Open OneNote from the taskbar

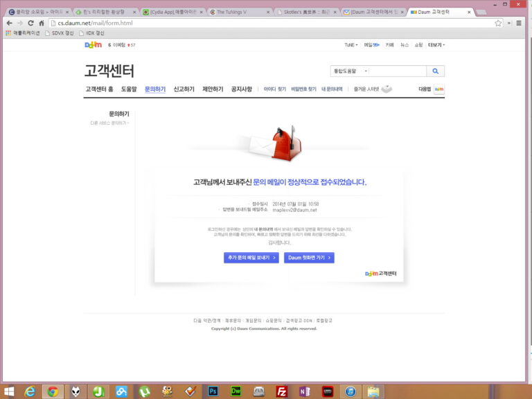click(x=304, y=392)
